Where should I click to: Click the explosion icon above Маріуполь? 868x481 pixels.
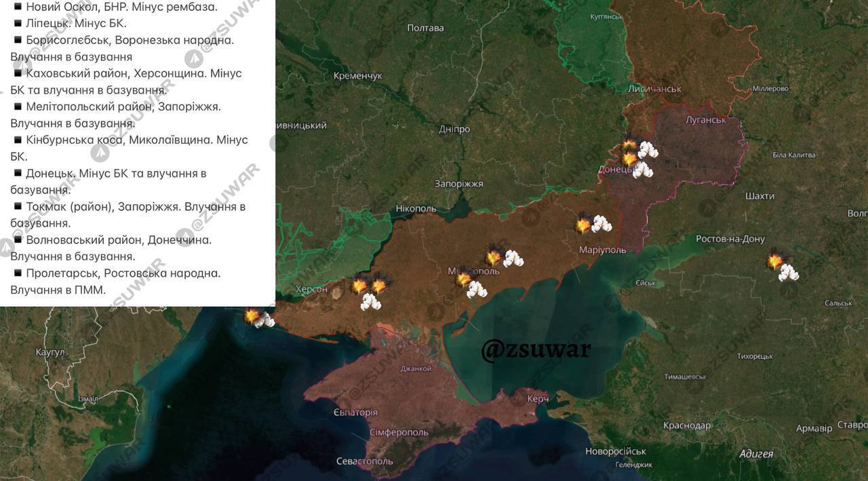582,224
